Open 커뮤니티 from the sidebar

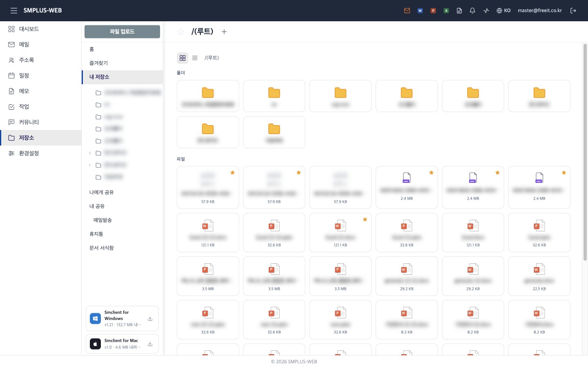41,122
